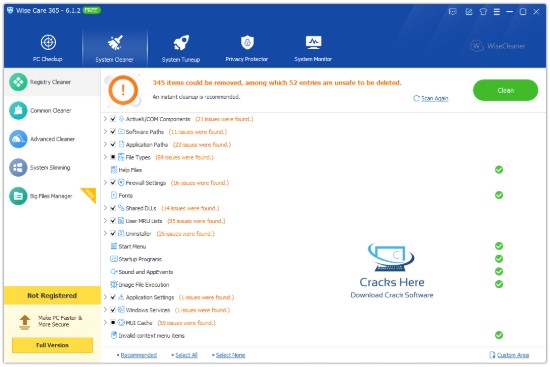Click the Scan Again link
The height and width of the screenshot is (367, 550).
pyautogui.click(x=431, y=98)
